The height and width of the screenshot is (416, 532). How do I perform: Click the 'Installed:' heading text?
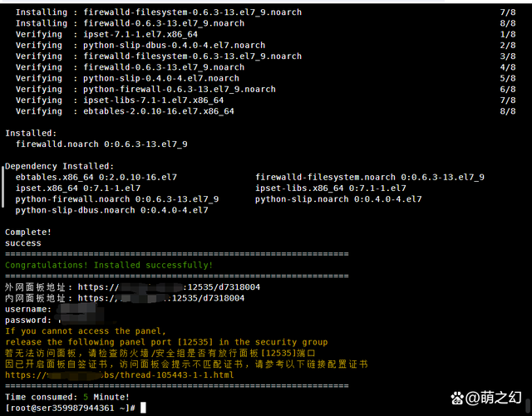point(31,133)
